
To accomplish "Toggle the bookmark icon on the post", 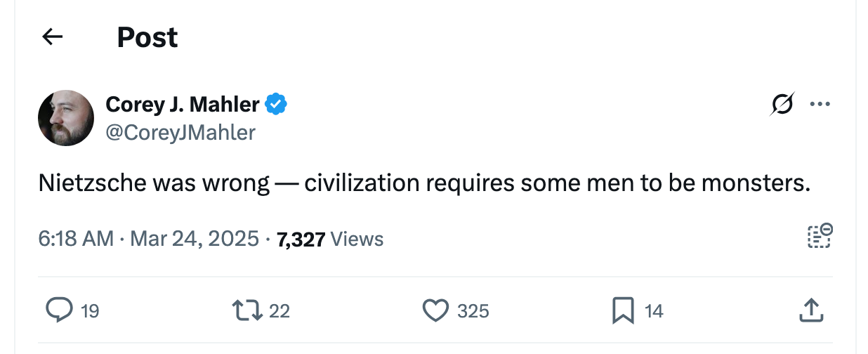I will pyautogui.click(x=623, y=310).
